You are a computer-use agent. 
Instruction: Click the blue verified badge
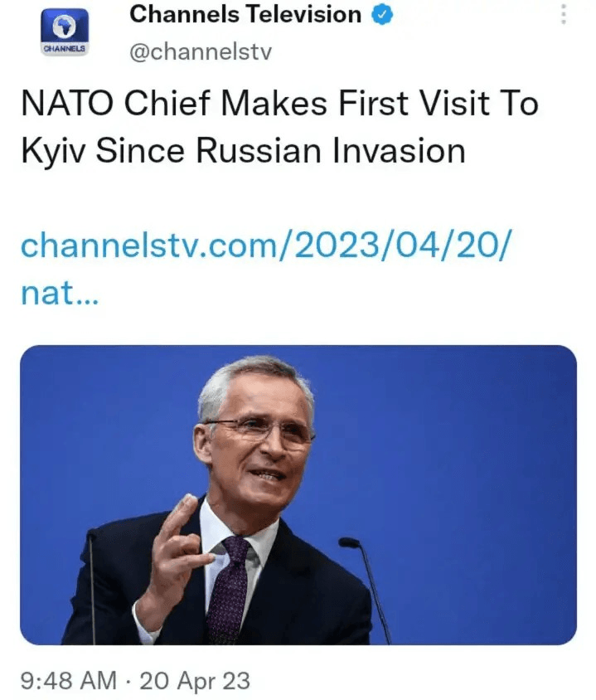click(382, 14)
